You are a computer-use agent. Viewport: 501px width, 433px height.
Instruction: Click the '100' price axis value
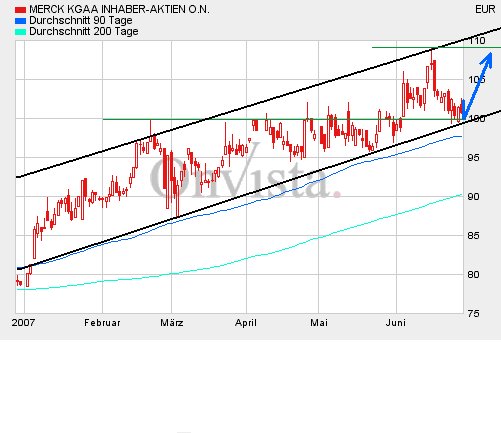click(x=477, y=118)
